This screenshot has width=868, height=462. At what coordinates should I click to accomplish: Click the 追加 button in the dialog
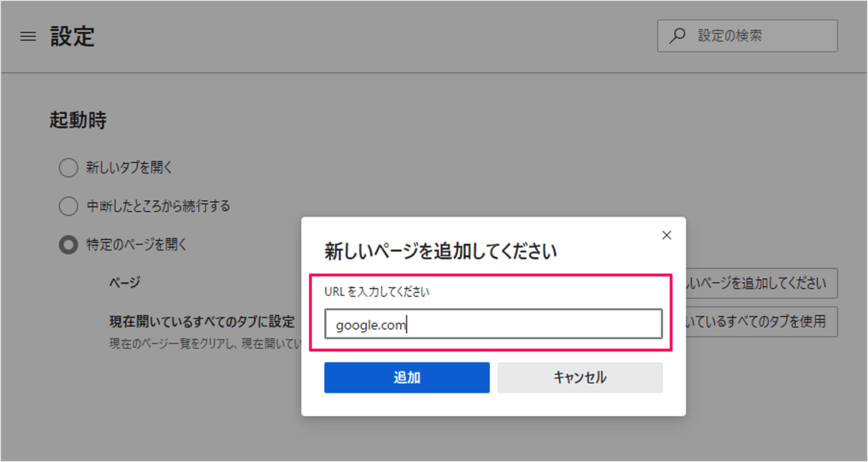[x=406, y=377]
